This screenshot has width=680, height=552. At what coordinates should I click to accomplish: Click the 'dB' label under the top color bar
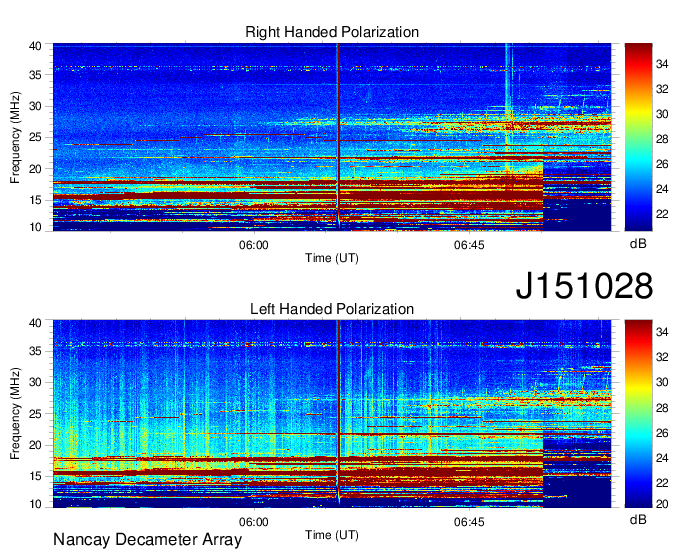pyautogui.click(x=638, y=244)
